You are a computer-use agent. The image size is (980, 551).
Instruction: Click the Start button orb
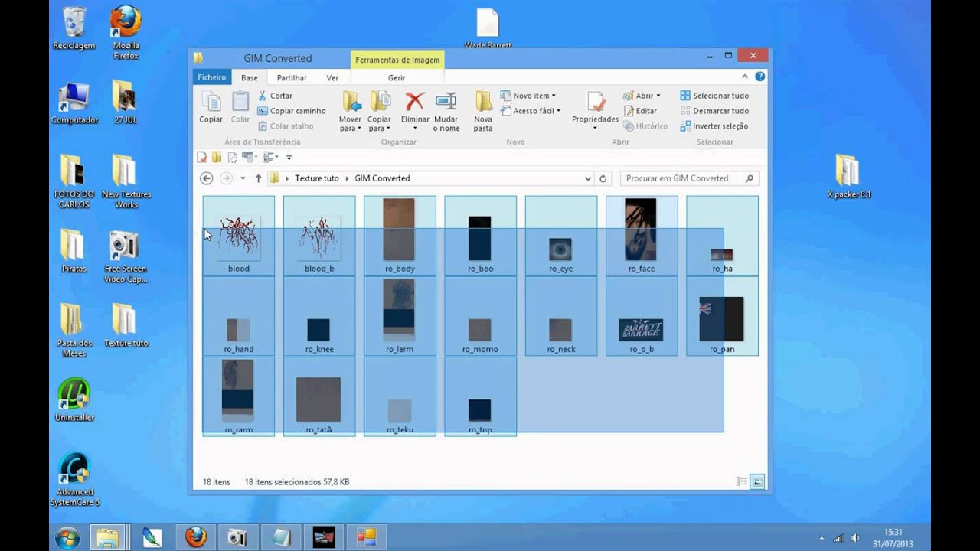click(x=67, y=537)
